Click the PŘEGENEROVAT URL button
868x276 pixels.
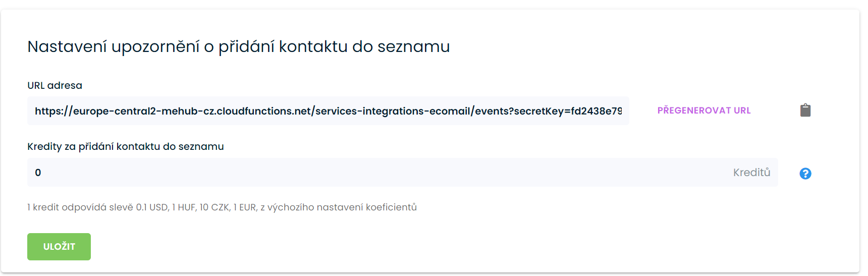(703, 111)
